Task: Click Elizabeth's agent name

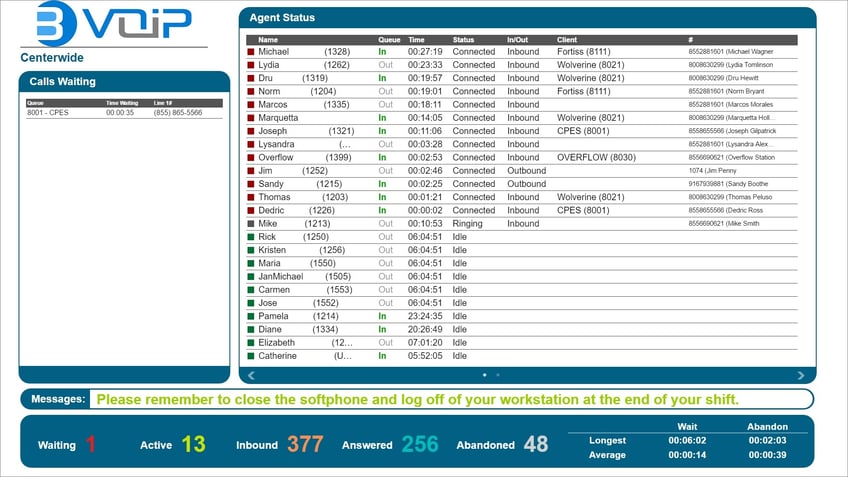Action: click(276, 343)
